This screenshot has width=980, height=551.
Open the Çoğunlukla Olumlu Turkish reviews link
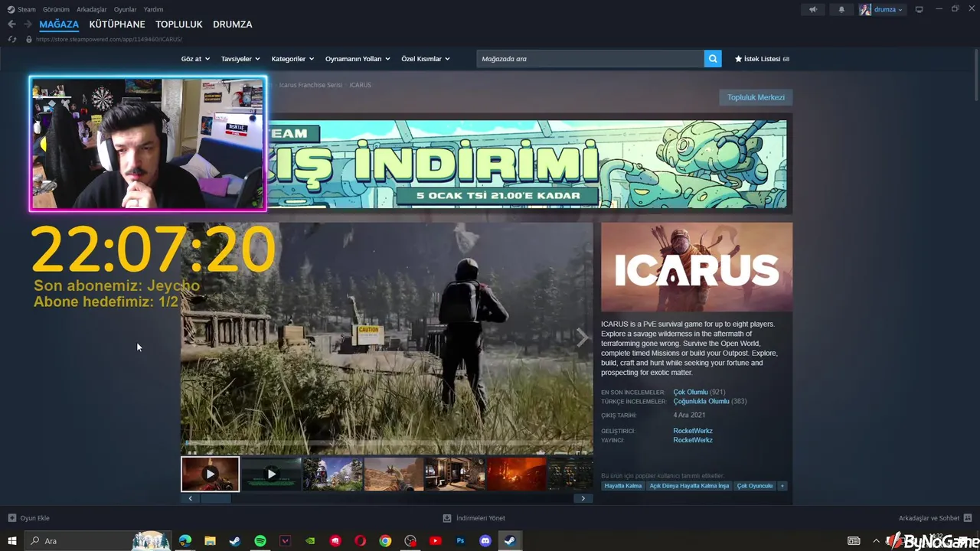point(701,401)
